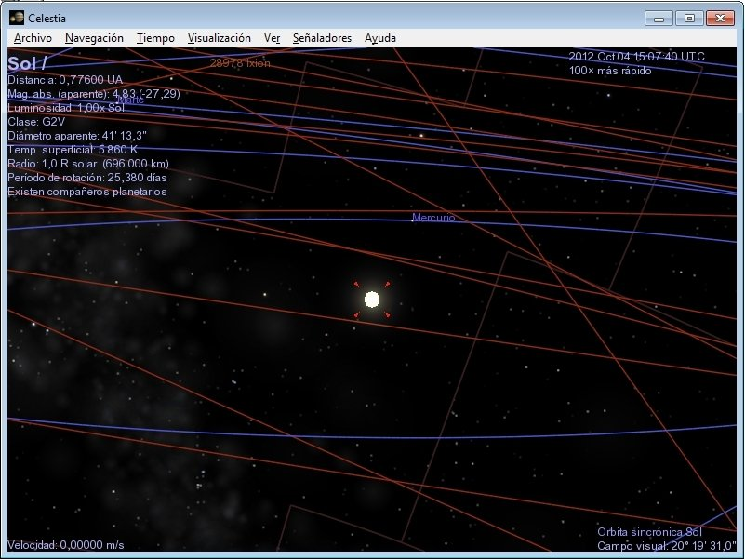The width and height of the screenshot is (745, 560).
Task: Open the Archivo menu
Action: [x=33, y=38]
